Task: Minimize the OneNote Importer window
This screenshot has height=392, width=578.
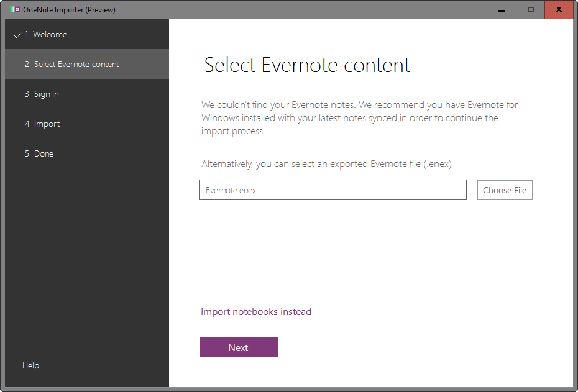Action: (x=502, y=9)
